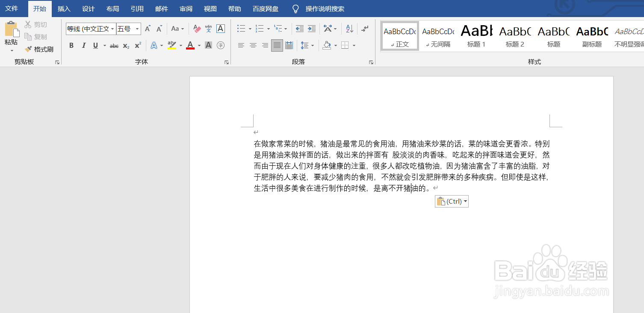Toggle underline formatting

pyautogui.click(x=95, y=45)
